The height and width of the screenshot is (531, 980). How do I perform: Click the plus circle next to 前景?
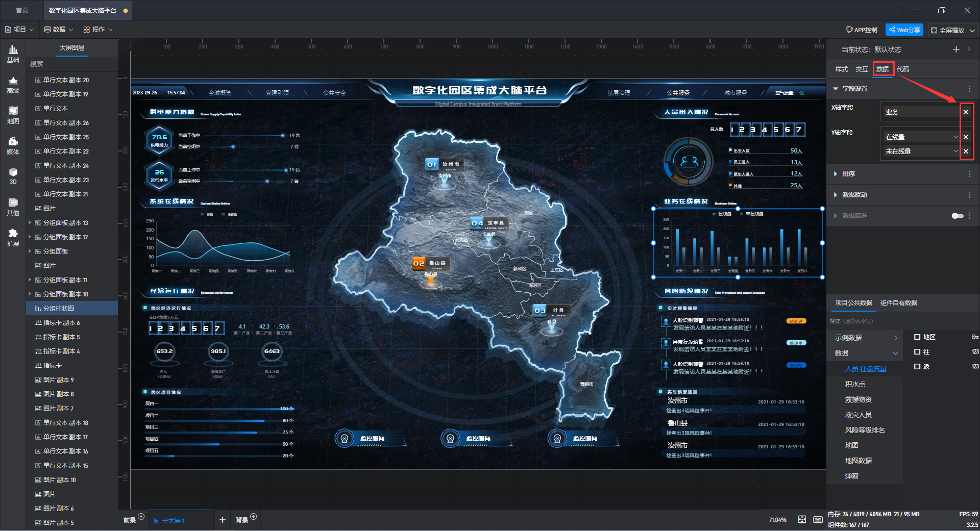click(x=141, y=517)
